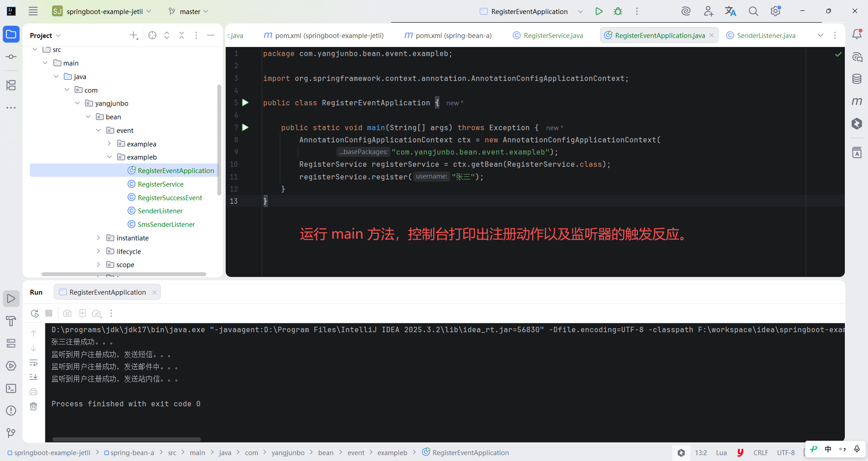Image resolution: width=868 pixels, height=461 pixels.
Task: Open the Database tool window
Action: pos(857,79)
